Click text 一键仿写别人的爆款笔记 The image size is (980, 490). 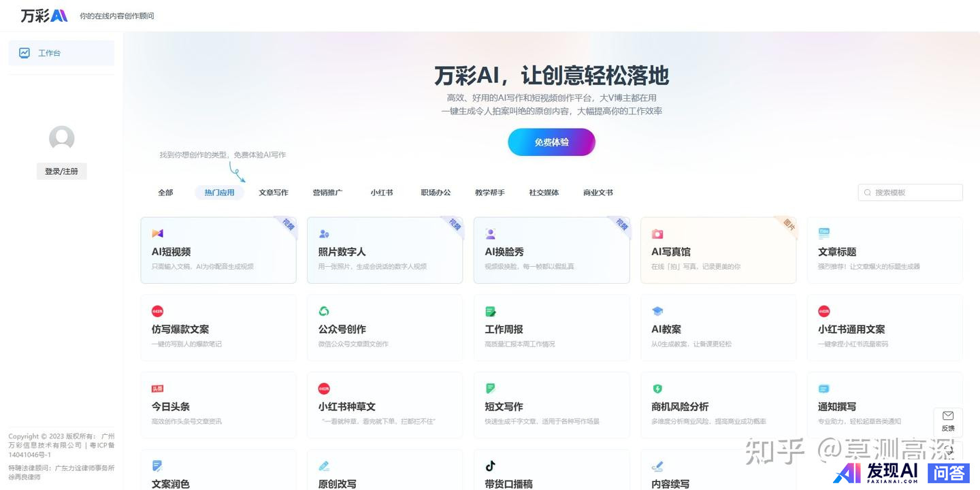(x=186, y=344)
